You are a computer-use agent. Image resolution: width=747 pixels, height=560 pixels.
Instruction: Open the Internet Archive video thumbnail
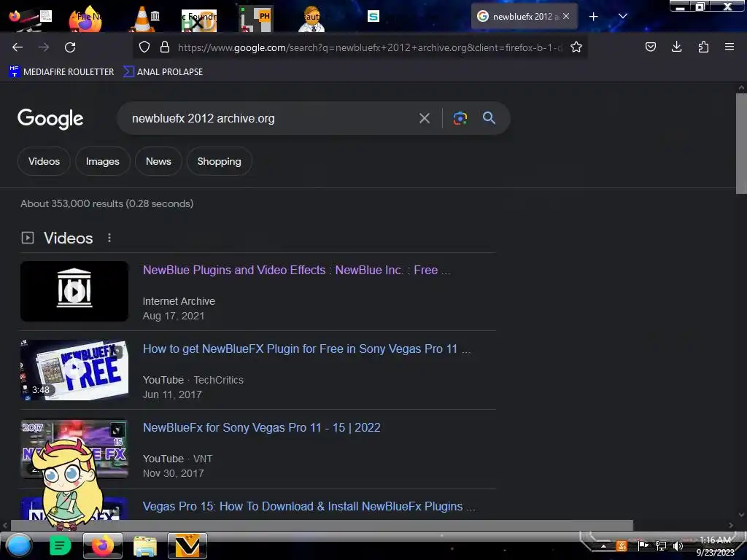(74, 291)
